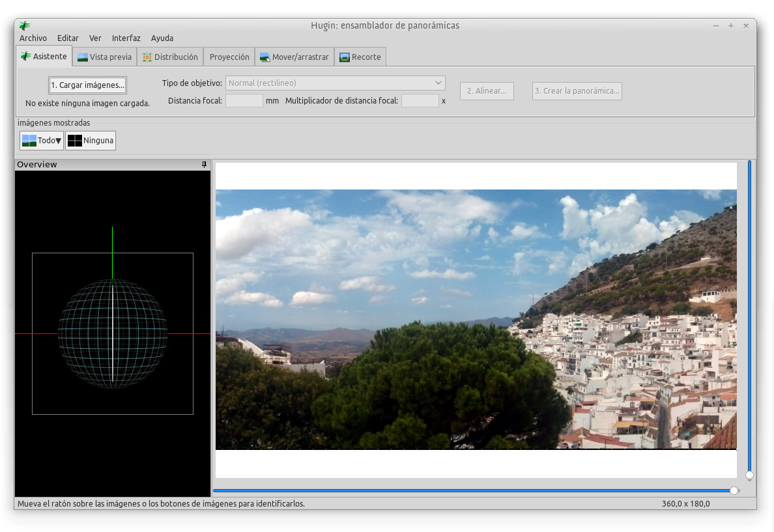Image resolution: width=774 pixels, height=532 pixels.
Task: Click the Hugin app icon in title bar
Action: pyautogui.click(x=25, y=26)
